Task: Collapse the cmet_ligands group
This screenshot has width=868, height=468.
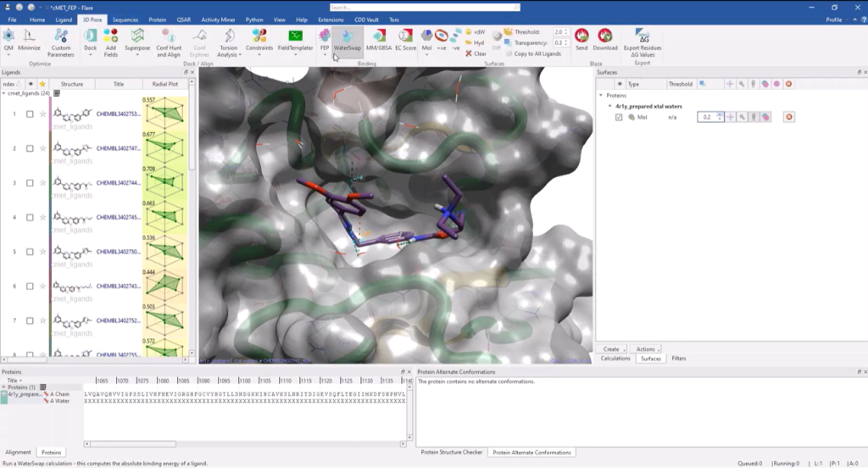Action: 4,93
